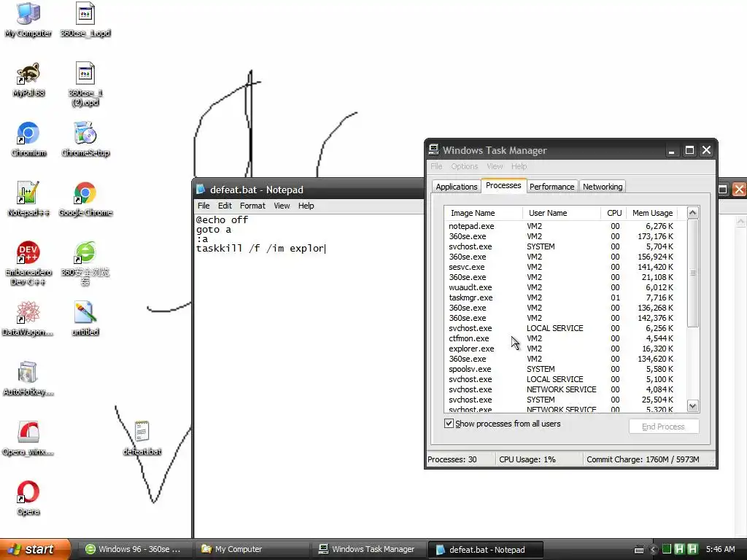Select the defeat.bat file on desktop
747x560 pixels.
coord(142,438)
